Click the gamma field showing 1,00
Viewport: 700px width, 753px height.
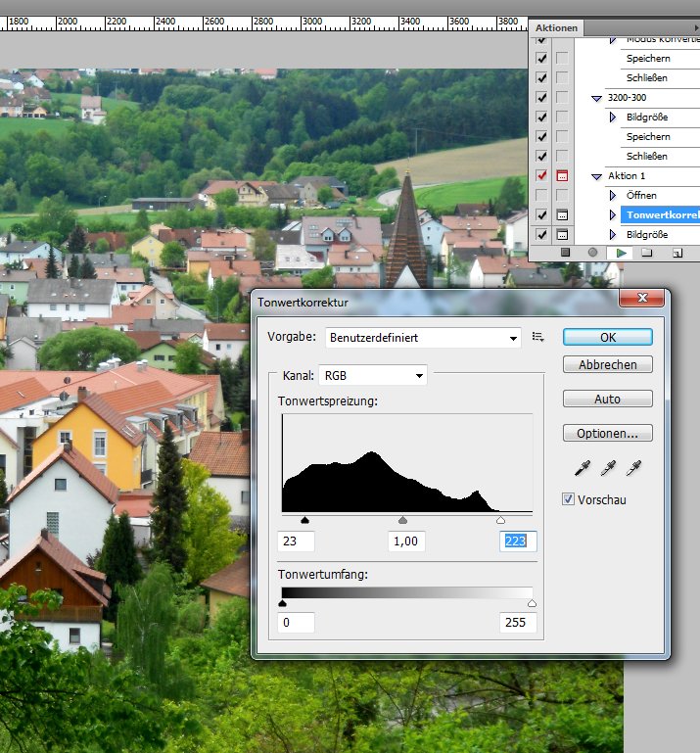[406, 541]
